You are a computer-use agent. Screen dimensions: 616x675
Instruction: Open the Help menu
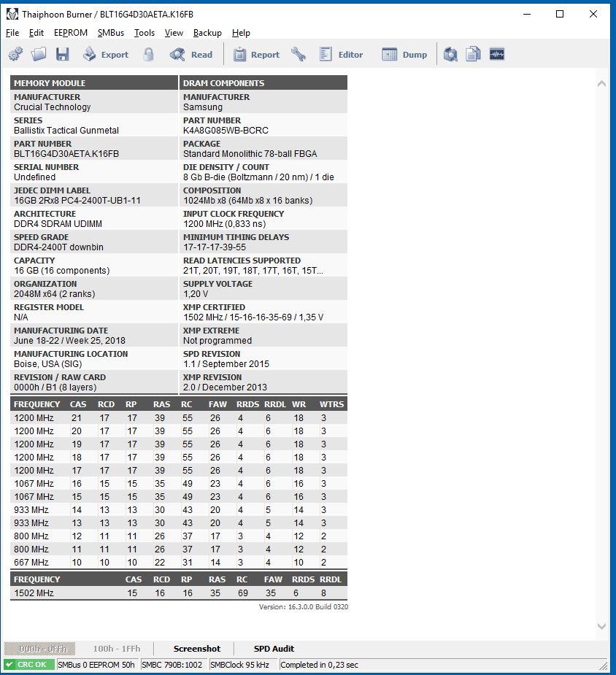[241, 33]
